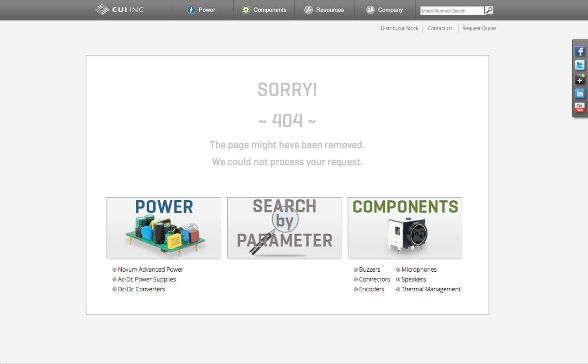Click the COMPONENTS connector image banner
The image size is (588, 364).
click(405, 227)
